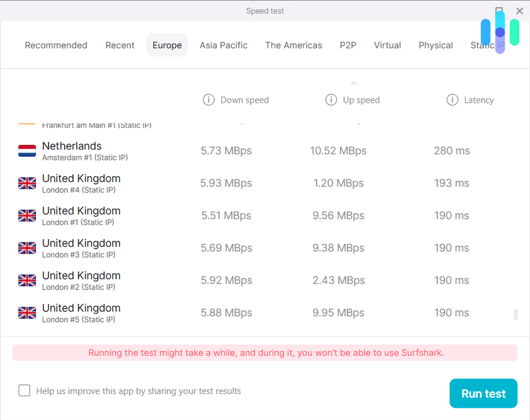This screenshot has height=420, width=530.
Task: Click the pink Surfshark warning banner
Action: [265, 353]
